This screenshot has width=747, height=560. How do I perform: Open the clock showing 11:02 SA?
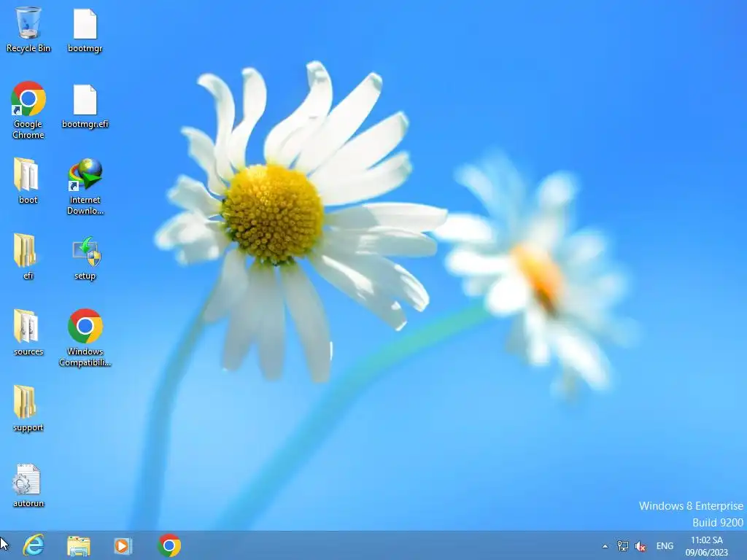[706, 546]
